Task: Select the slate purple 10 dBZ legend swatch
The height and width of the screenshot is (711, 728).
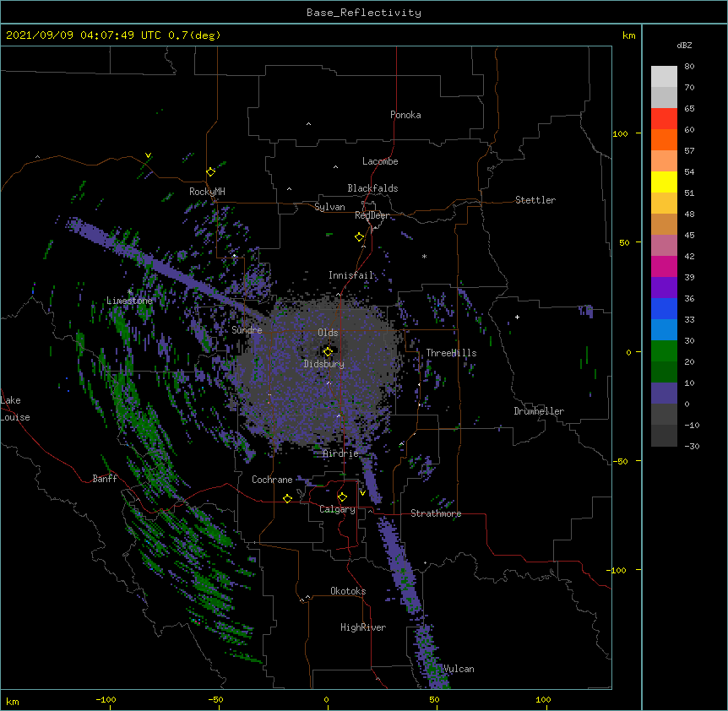Action: [664, 393]
